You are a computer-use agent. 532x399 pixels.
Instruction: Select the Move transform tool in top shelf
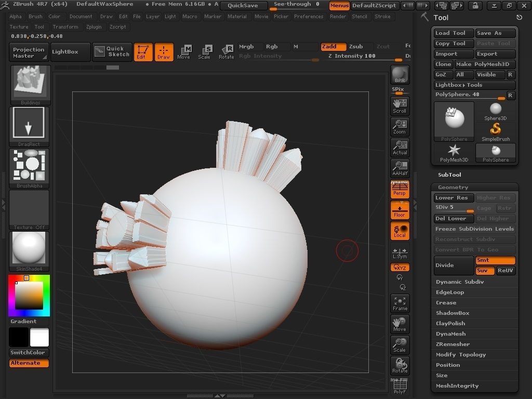click(183, 52)
